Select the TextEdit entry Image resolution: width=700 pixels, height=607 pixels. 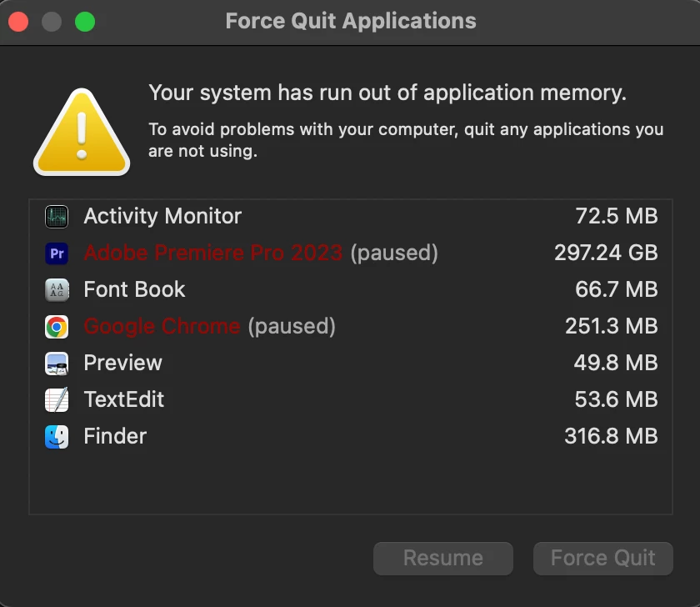tap(351, 399)
